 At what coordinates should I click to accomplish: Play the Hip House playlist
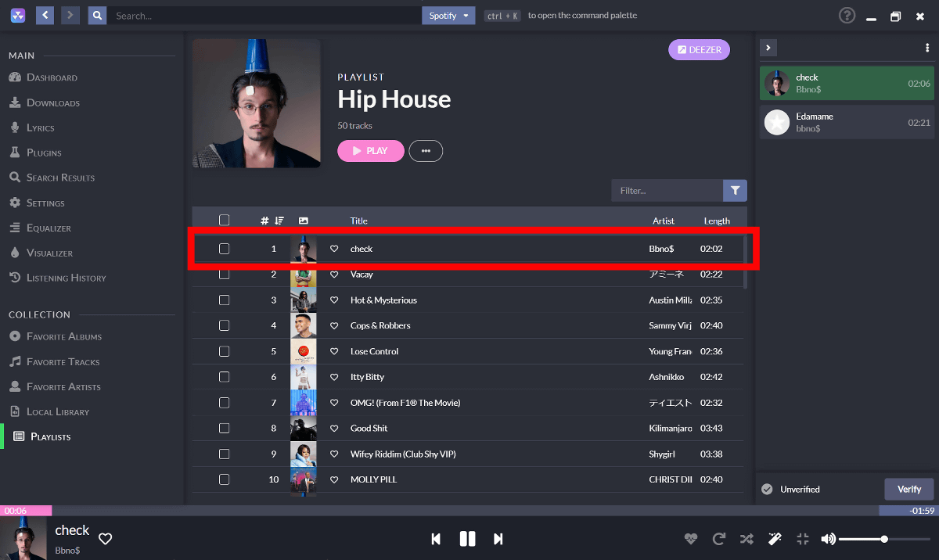[371, 151]
